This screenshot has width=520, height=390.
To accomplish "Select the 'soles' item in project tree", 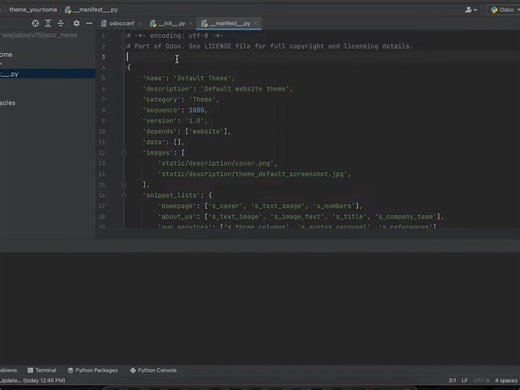I will pyautogui.click(x=8, y=103).
